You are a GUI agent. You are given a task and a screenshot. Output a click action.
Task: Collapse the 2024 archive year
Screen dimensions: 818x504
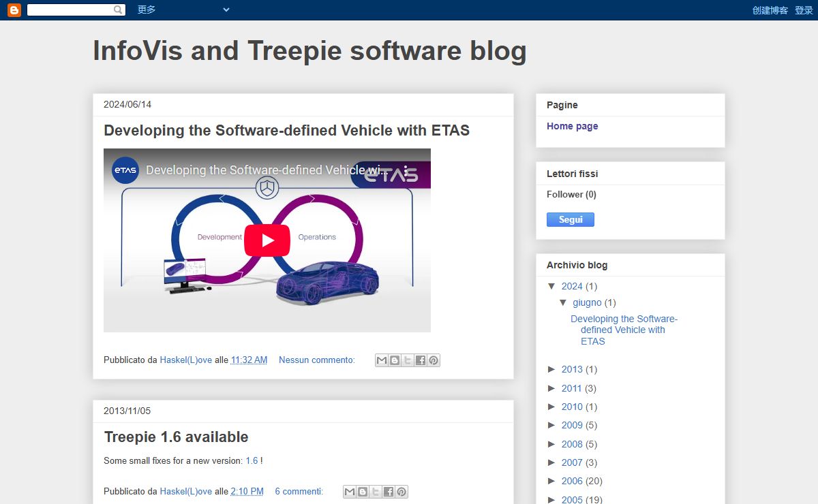tap(552, 286)
